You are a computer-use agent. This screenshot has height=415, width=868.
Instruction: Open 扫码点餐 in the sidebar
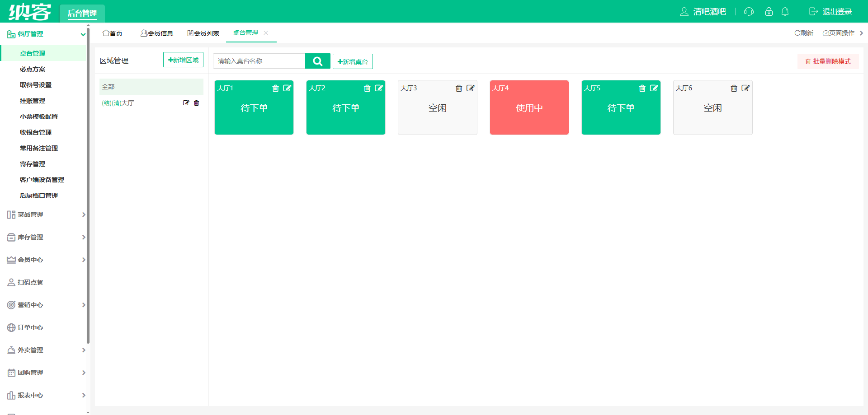30,282
